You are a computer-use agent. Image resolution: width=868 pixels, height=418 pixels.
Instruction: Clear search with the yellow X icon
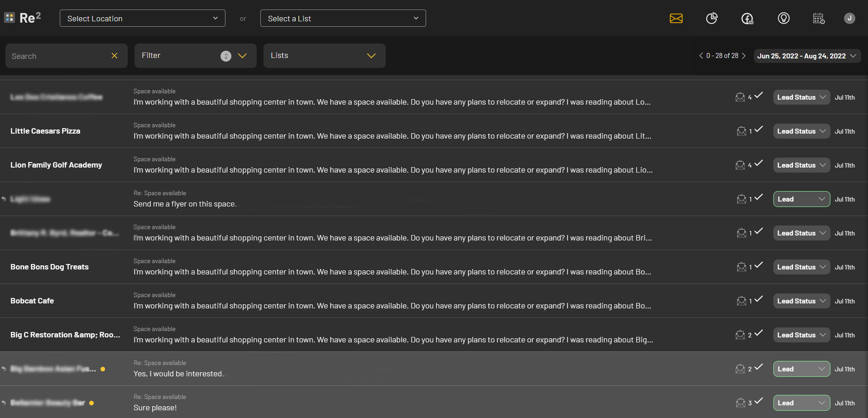pos(115,56)
